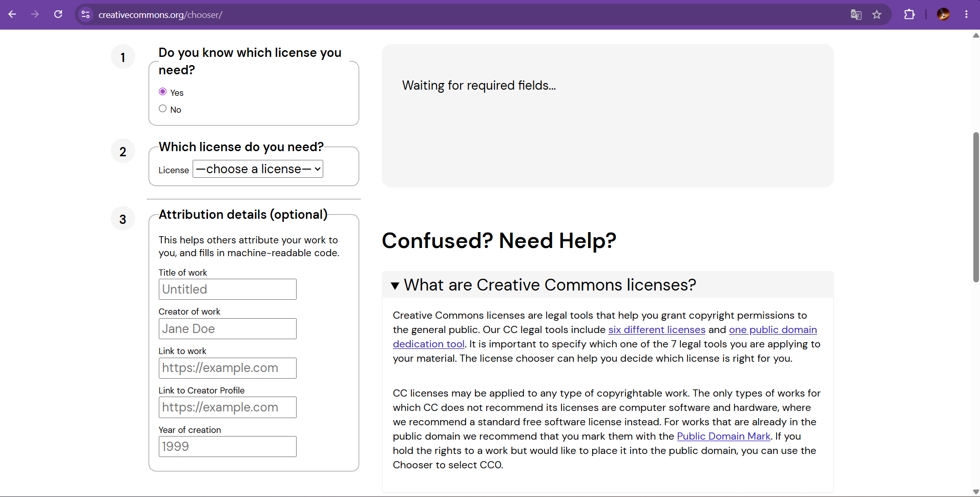Image resolution: width=980 pixels, height=497 pixels.
Task: Click the page vertical scrollbar thumb
Action: coord(976,207)
